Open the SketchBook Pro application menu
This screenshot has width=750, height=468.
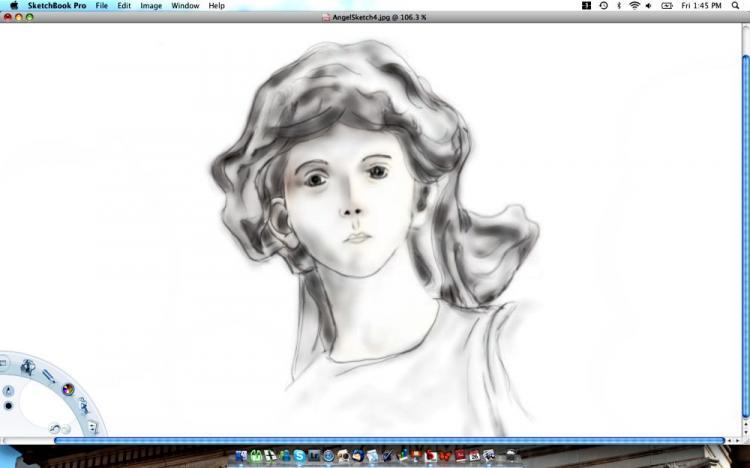click(x=57, y=6)
